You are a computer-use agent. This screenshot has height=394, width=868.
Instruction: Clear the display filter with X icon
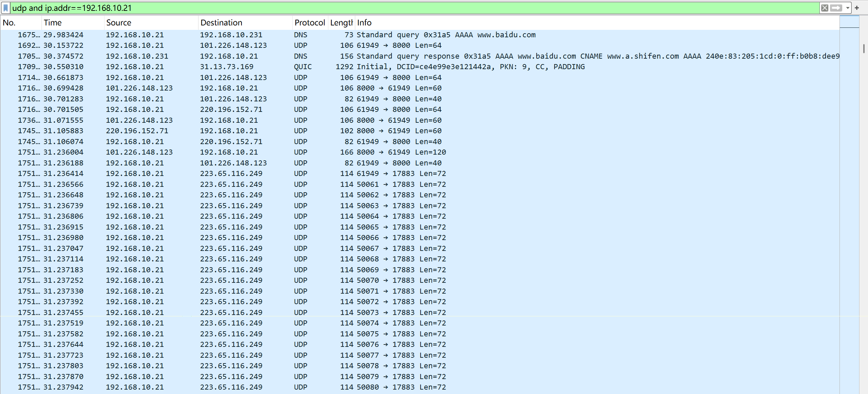[825, 8]
